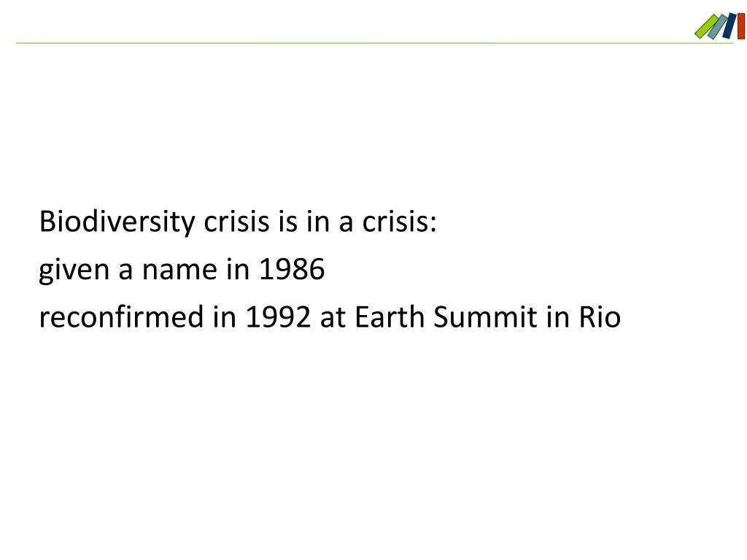Click the word in before 1986
The height and width of the screenshot is (560, 747).
[238, 269]
